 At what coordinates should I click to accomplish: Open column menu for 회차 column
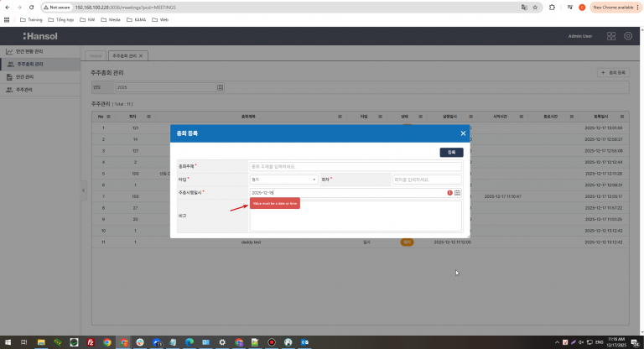[x=148, y=117]
